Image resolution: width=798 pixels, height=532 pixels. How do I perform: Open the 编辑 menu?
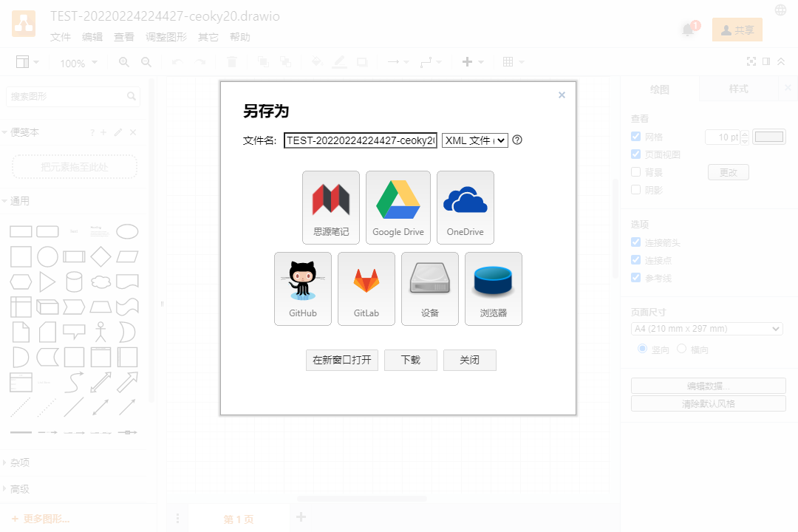pos(92,37)
